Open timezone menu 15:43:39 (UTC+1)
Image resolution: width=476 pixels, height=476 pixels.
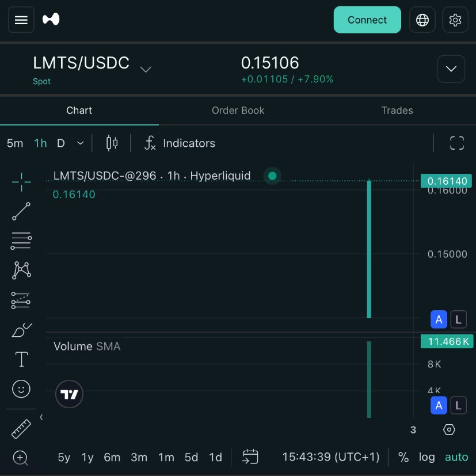tap(331, 457)
